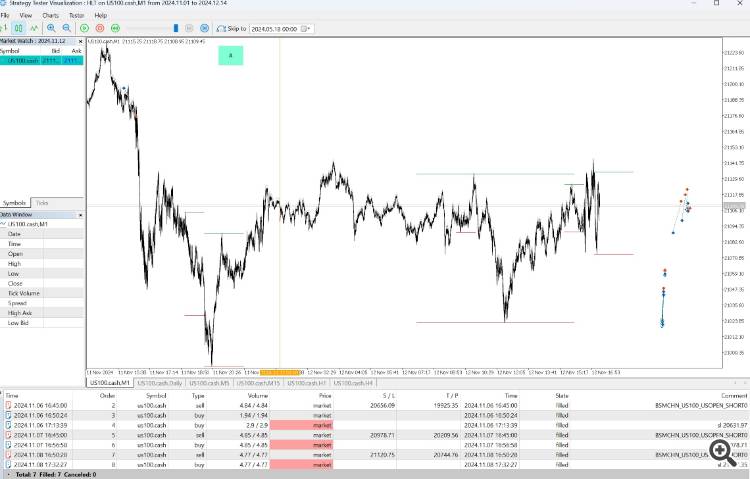
Task: Sort orders by the T / P column header
Action: [452, 396]
